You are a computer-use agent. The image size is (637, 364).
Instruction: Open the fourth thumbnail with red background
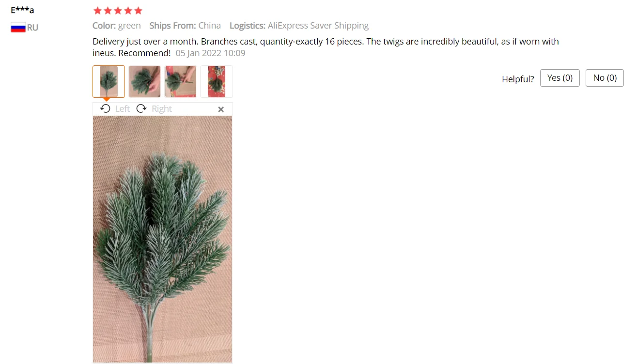[x=217, y=81]
